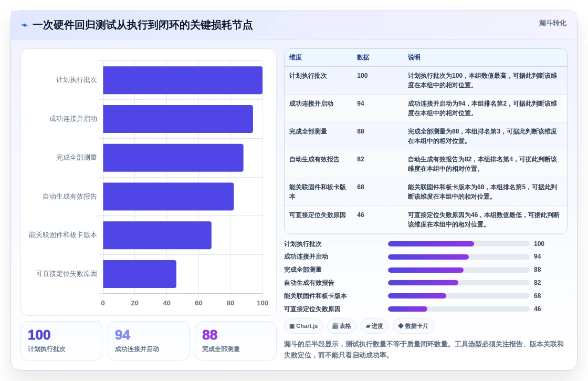
Task: Click the x-axis tick label 60
Action: click(199, 303)
